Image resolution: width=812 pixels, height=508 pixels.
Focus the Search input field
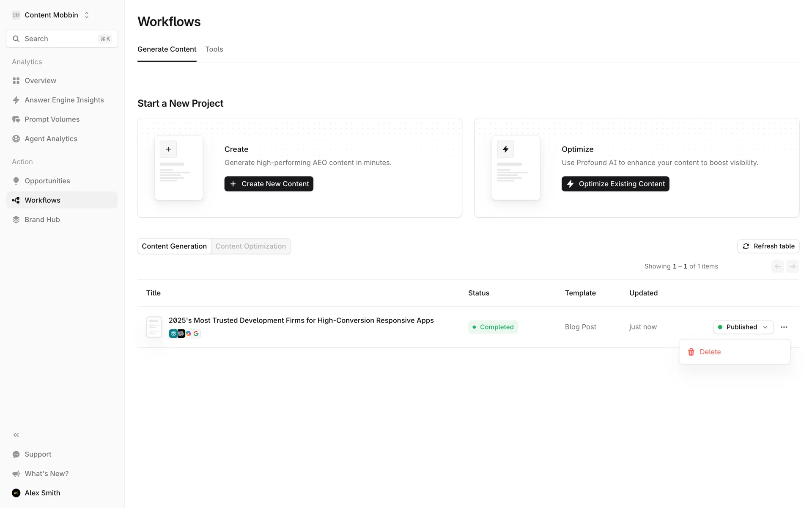click(59, 39)
